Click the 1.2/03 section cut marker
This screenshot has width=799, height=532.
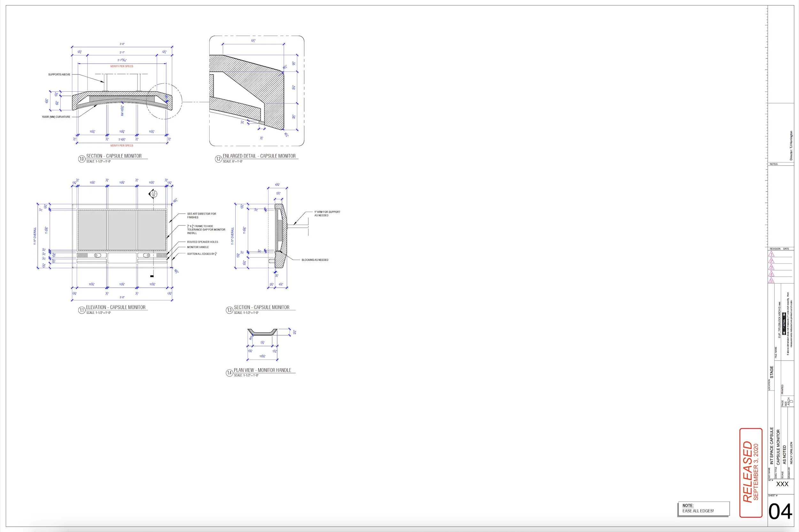coord(153,194)
